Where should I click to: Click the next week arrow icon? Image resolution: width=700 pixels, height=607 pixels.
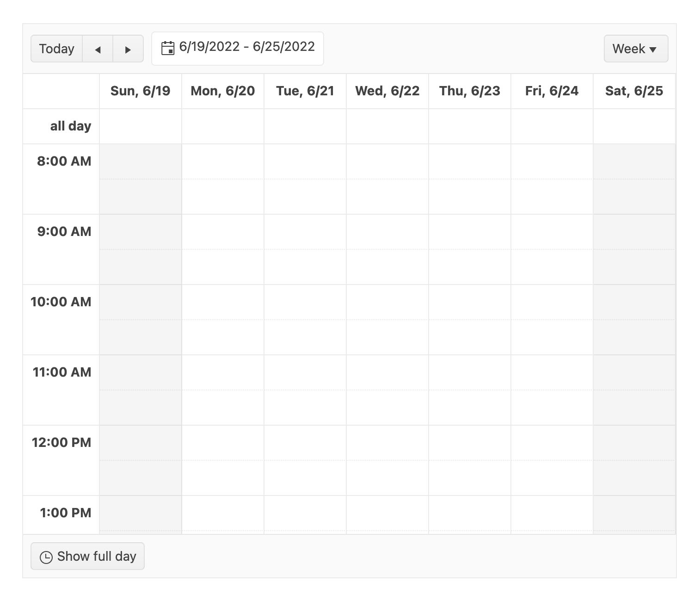pyautogui.click(x=128, y=49)
